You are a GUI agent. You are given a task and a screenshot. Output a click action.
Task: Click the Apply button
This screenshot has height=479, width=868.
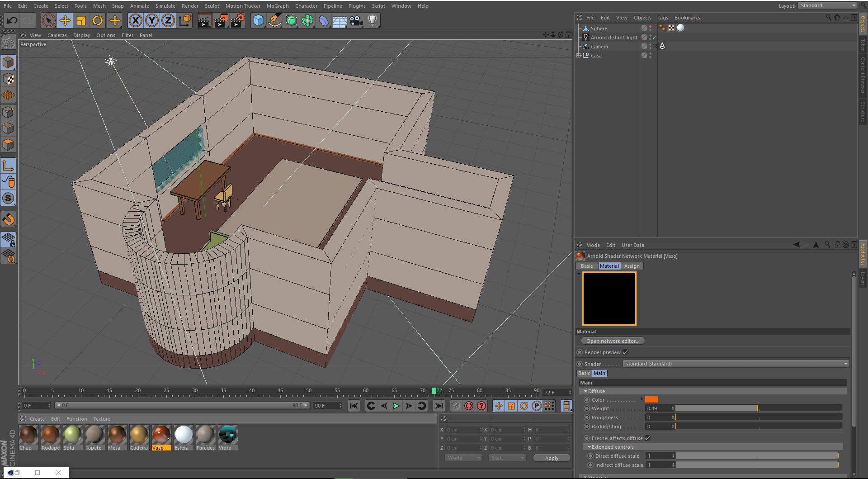[552, 458]
